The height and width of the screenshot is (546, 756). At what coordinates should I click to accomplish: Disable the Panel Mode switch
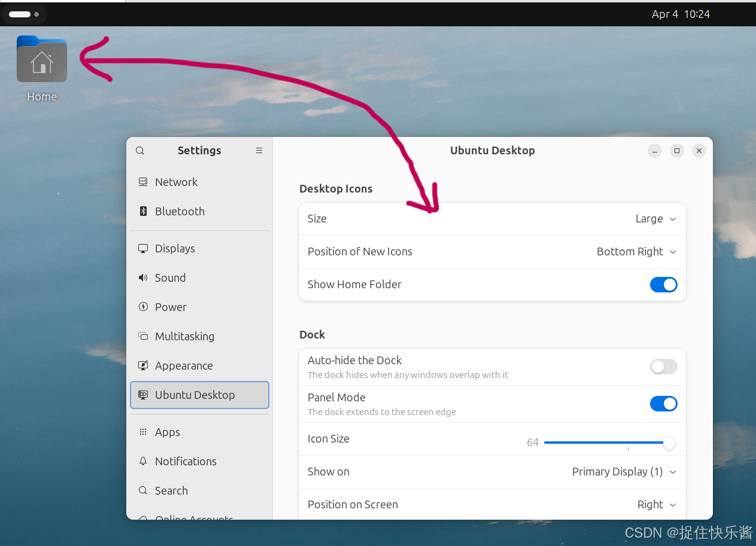[x=664, y=404]
